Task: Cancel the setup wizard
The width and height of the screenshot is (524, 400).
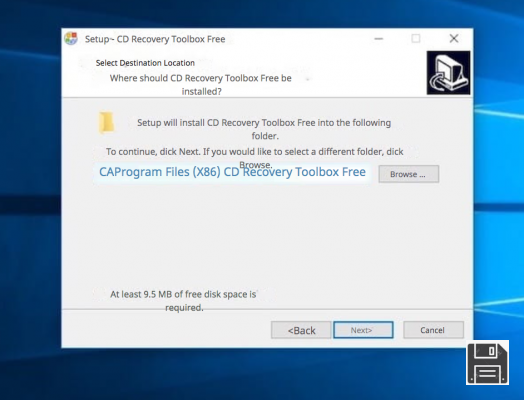Action: (x=433, y=330)
